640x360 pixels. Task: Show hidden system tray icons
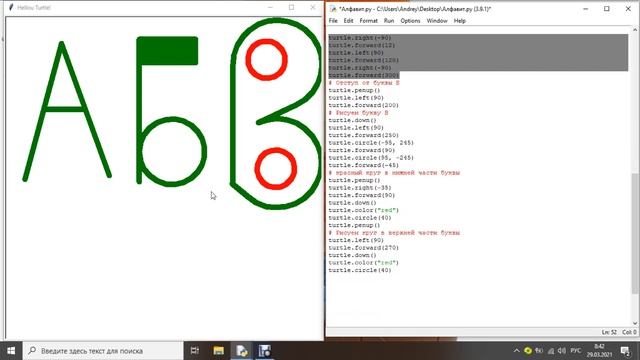(x=516, y=351)
